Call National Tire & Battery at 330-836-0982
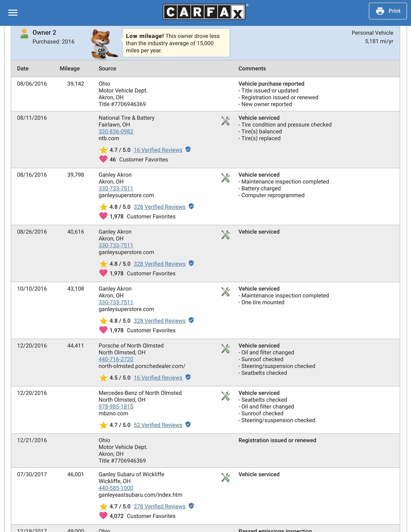 (x=116, y=131)
